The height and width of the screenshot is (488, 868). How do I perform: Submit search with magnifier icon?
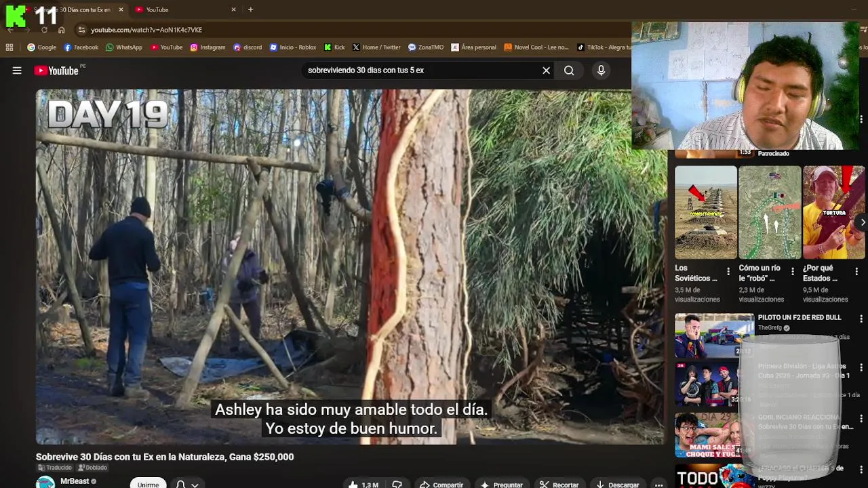point(569,70)
